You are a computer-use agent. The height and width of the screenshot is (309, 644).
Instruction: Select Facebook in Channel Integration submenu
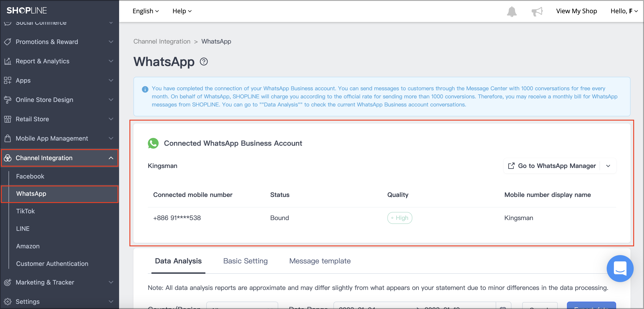pyautogui.click(x=30, y=176)
